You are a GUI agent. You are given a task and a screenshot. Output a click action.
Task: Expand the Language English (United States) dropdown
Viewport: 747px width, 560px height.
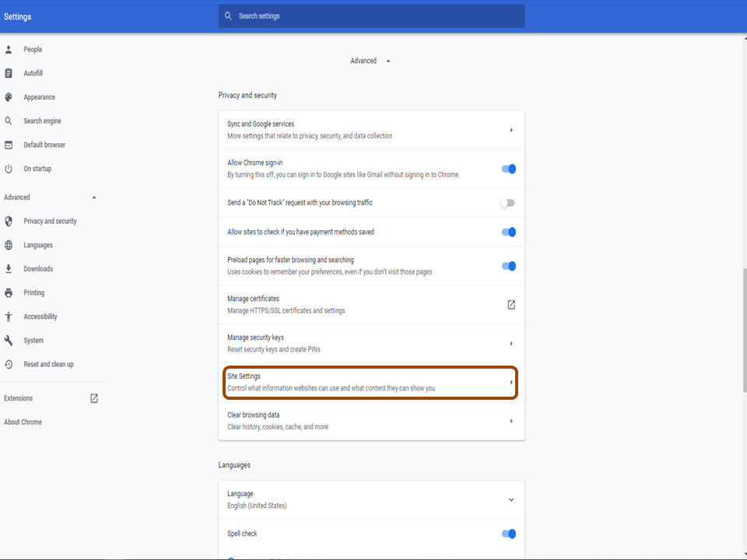pyautogui.click(x=511, y=500)
